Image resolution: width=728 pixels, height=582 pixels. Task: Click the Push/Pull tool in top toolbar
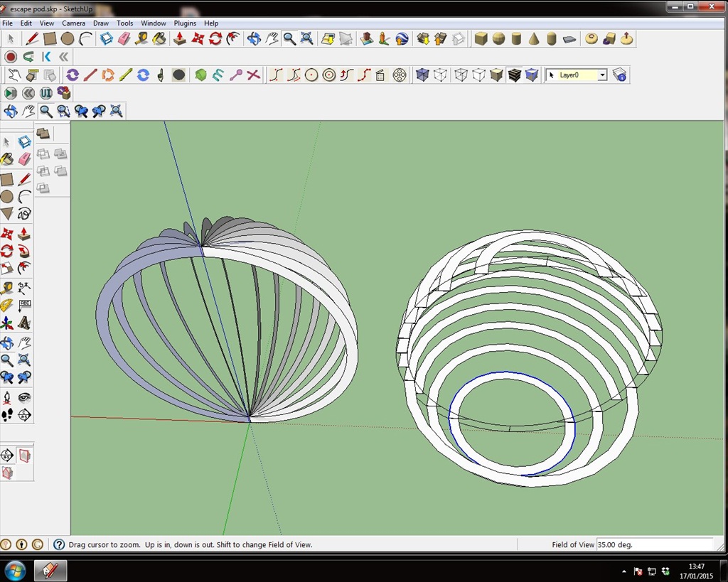pyautogui.click(x=180, y=38)
